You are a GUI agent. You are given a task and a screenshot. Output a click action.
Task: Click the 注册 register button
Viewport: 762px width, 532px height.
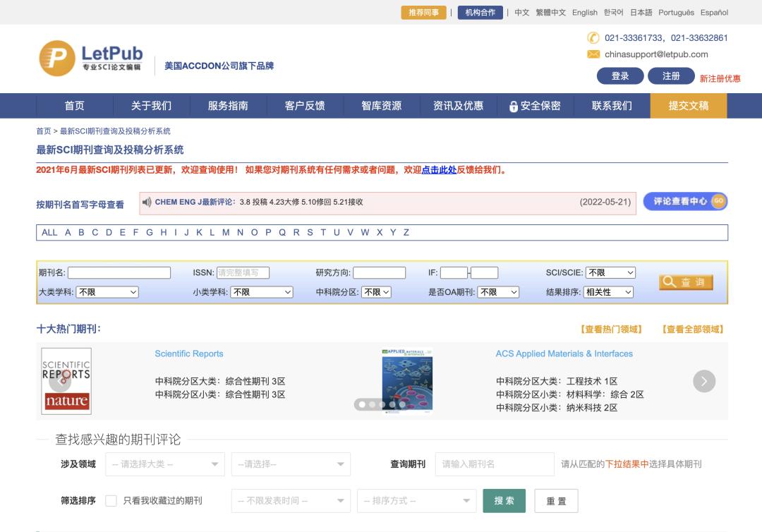[670, 75]
